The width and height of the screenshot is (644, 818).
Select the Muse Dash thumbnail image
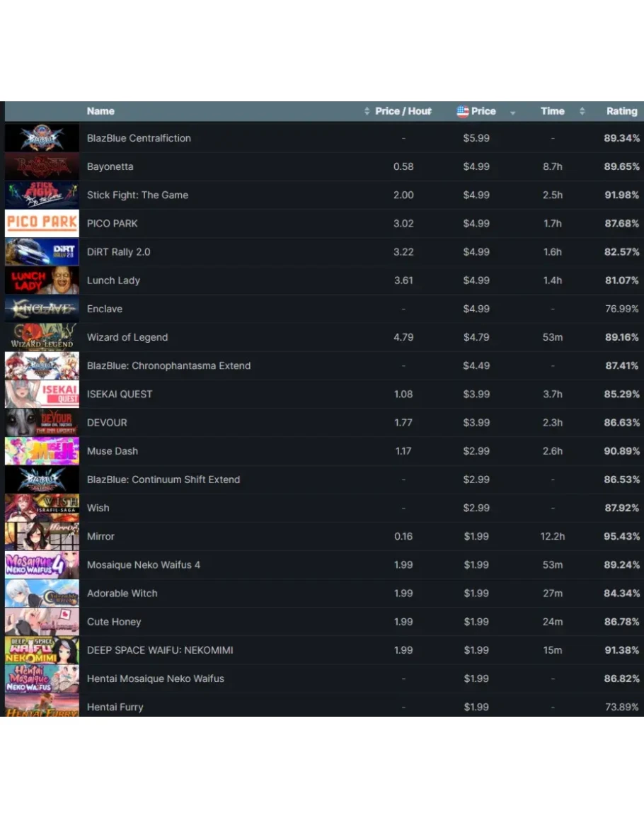(x=42, y=451)
